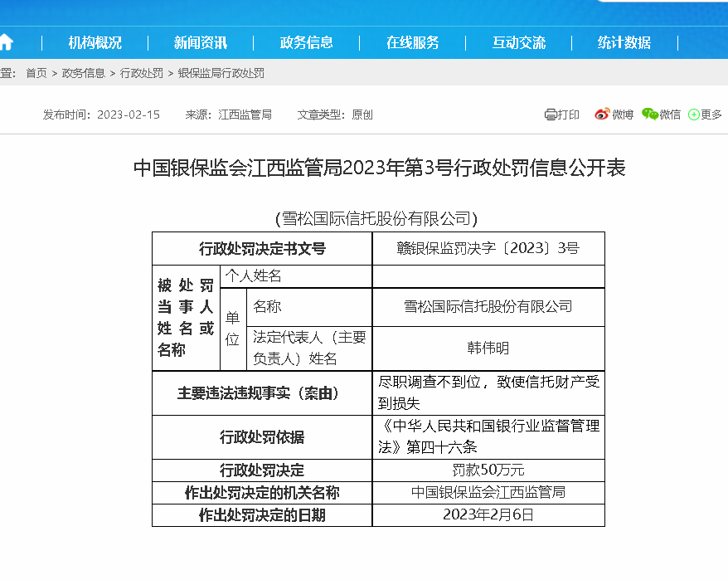Screen dimensions: 728x580
Task: Click cell 尽职调查不到位 violation text
Action: pyautogui.click(x=488, y=393)
